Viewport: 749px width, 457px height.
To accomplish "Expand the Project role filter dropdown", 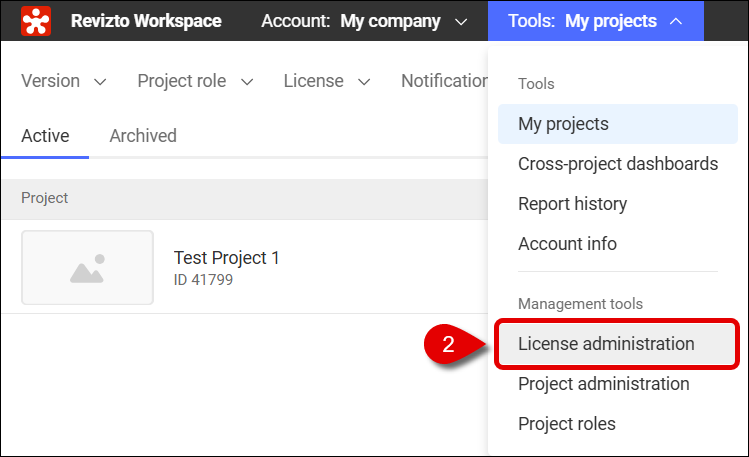I will click(x=195, y=81).
